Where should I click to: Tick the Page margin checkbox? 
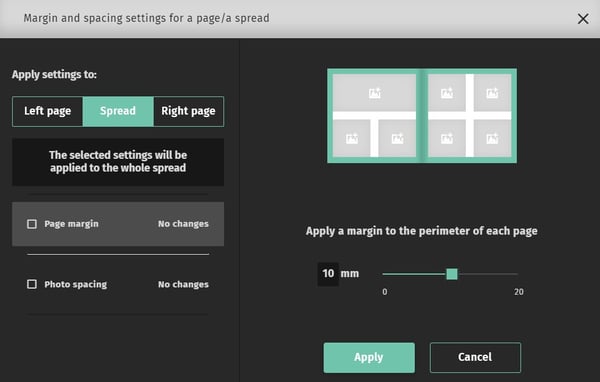pos(32,224)
